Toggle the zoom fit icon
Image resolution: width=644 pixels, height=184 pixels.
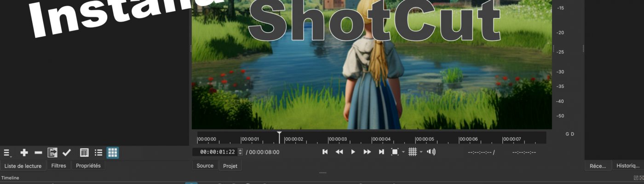[x=395, y=152]
